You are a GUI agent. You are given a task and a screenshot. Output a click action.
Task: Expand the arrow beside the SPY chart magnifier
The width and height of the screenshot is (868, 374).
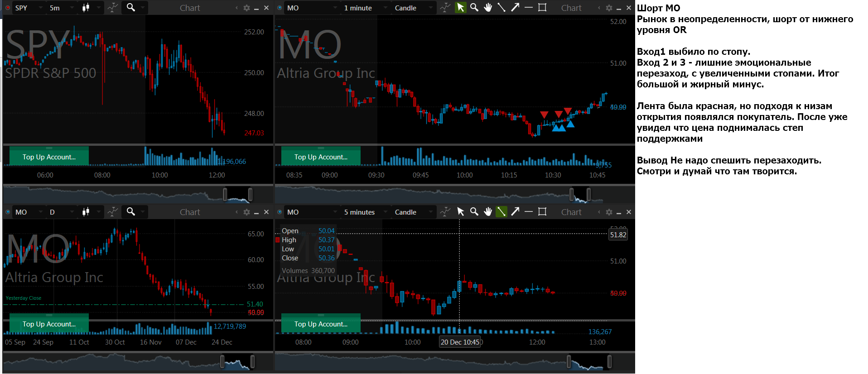coord(143,8)
